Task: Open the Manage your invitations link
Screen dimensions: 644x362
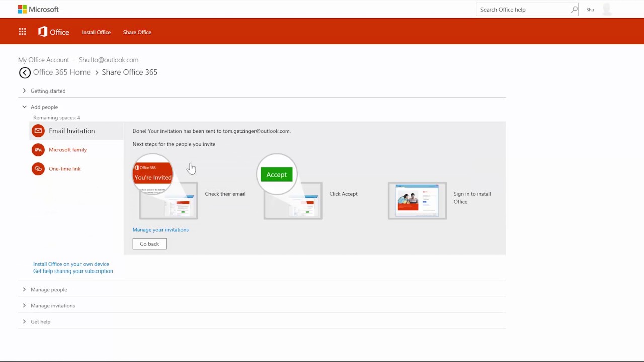Action: coord(160,230)
